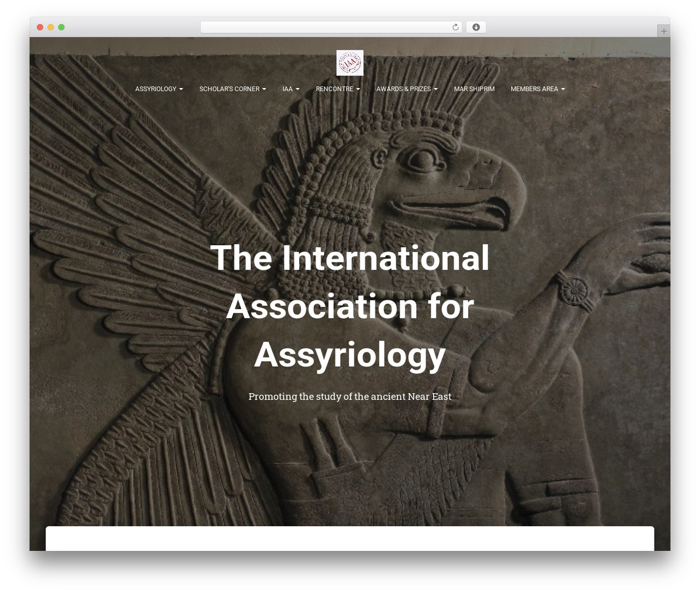Close the browser window with the red button
Viewport: 700px width, 593px height.
(x=40, y=27)
